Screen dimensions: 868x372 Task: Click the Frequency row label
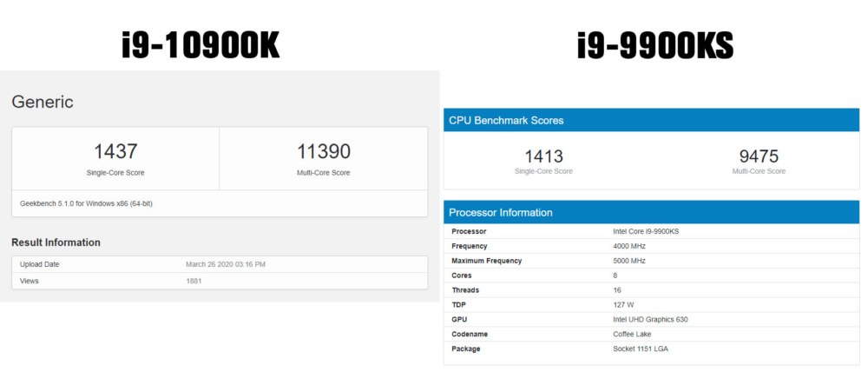tap(470, 246)
